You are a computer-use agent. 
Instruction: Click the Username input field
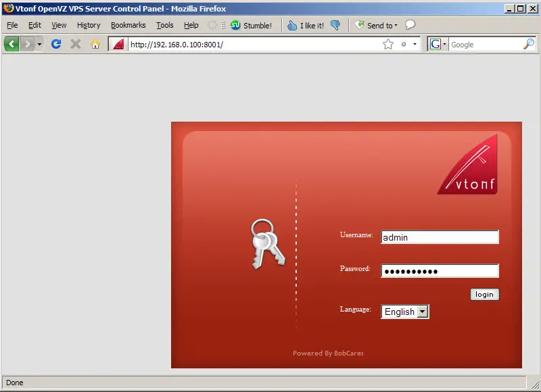[x=440, y=237]
